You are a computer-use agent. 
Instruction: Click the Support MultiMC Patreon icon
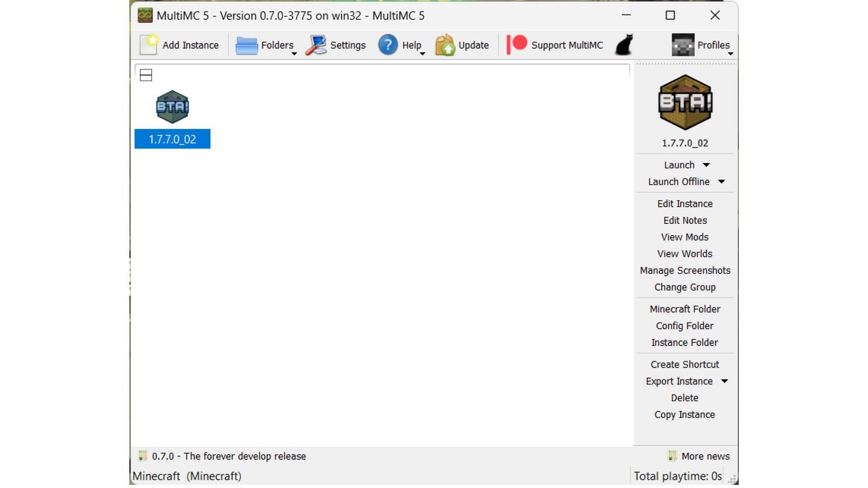[517, 45]
